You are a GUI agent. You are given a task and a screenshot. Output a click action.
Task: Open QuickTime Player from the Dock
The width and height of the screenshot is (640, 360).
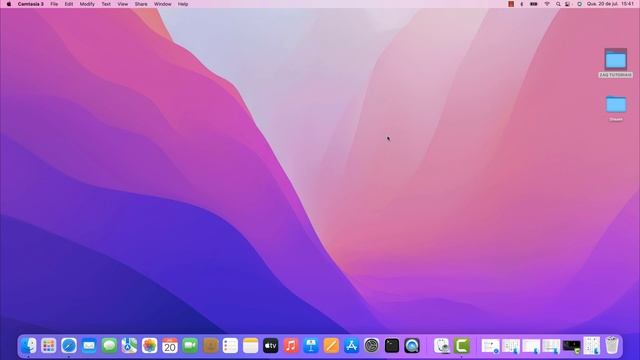pos(412,346)
